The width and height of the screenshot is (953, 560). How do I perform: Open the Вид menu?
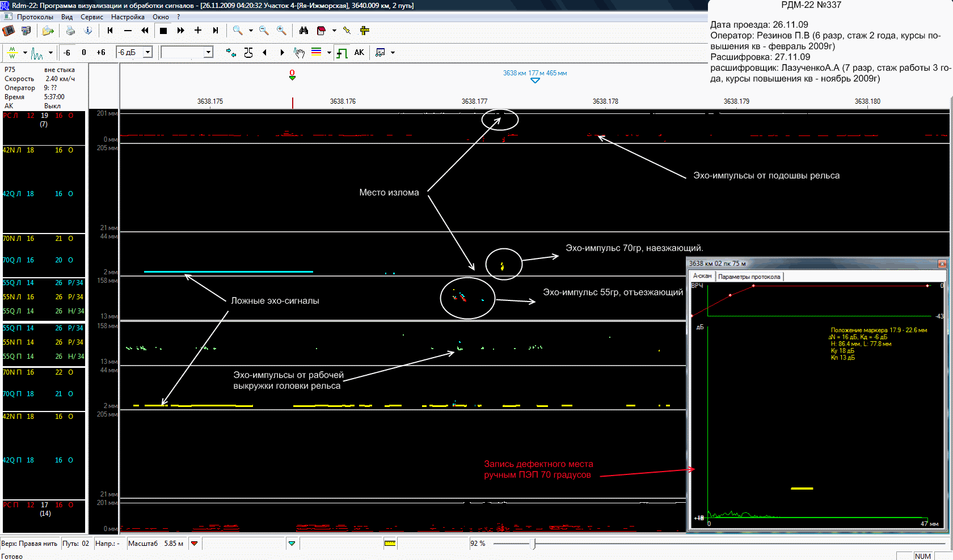[x=67, y=17]
